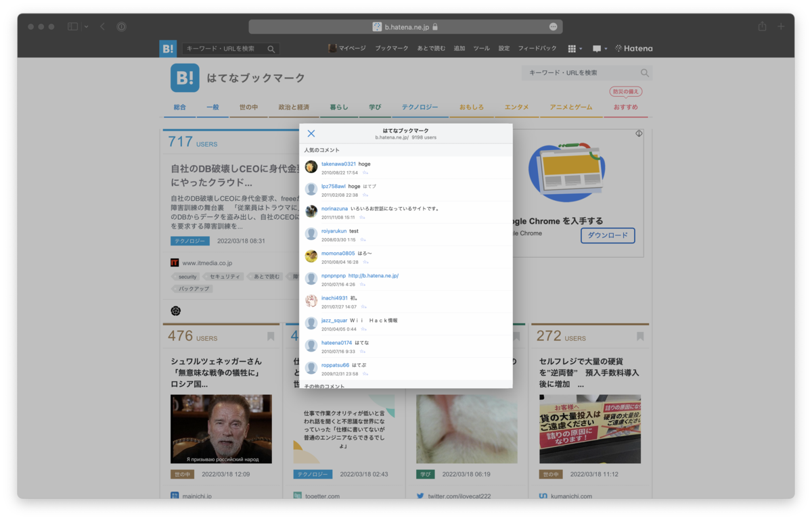Expand the notifications speech-bubble dropdown

pyautogui.click(x=600, y=49)
